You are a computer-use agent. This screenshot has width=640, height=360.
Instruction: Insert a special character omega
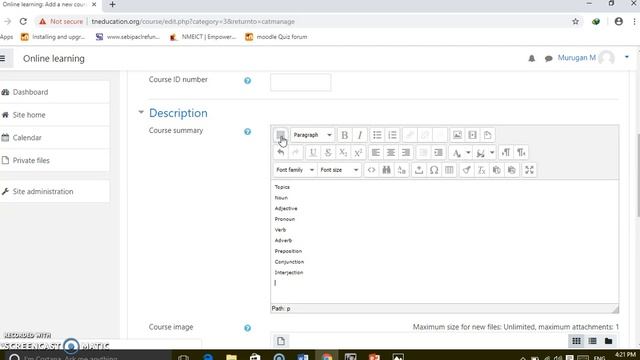[434, 170]
